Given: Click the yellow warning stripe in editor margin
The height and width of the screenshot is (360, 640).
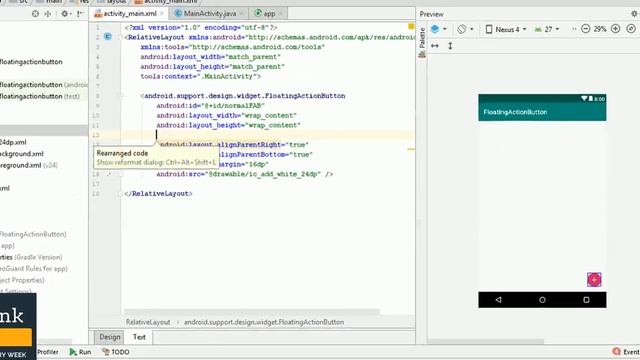Looking at the screenshot, I should click(x=411, y=149).
